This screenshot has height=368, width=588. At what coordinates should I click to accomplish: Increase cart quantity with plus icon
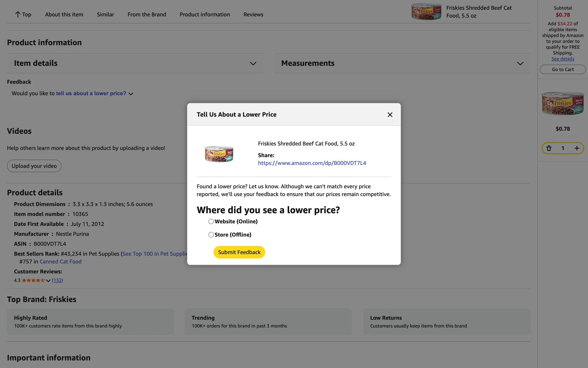pyautogui.click(x=577, y=148)
